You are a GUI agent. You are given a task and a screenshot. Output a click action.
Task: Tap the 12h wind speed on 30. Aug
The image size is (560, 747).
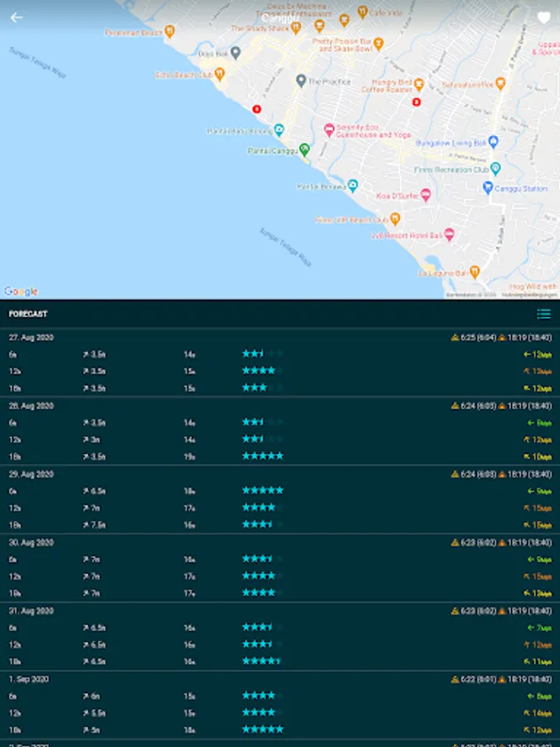538,577
